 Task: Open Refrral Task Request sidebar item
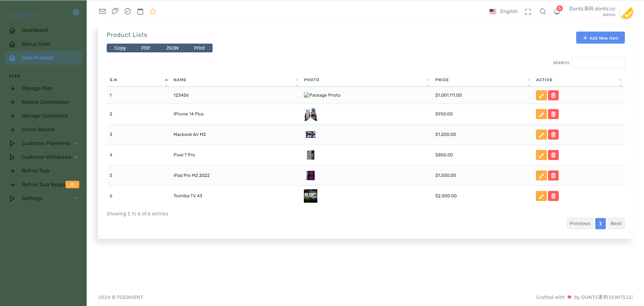pos(43,185)
